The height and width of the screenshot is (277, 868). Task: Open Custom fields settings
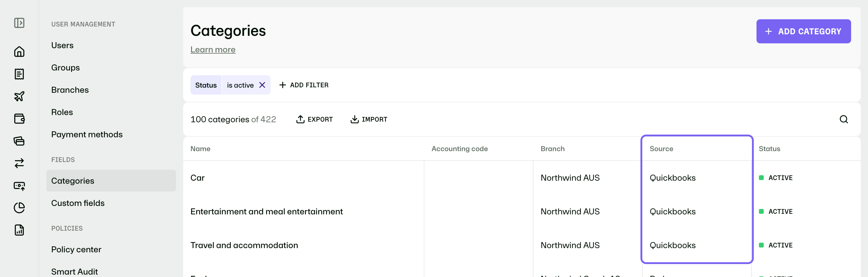tap(78, 203)
